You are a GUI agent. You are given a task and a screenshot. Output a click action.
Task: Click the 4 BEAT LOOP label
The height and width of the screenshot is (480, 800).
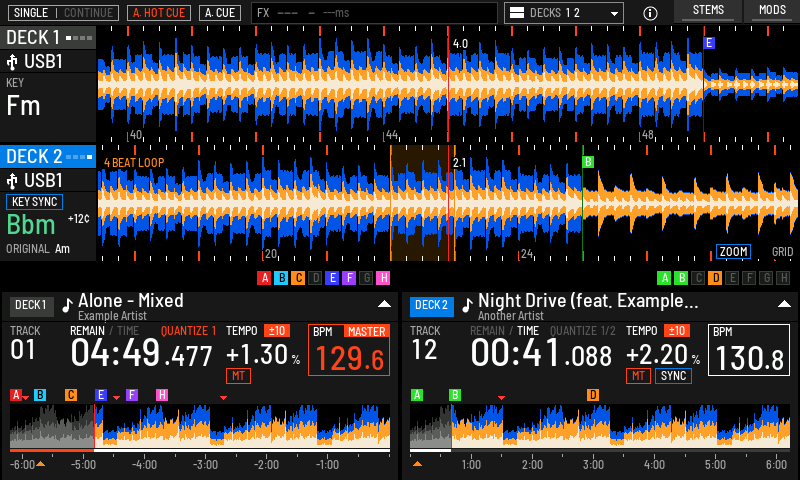point(134,163)
